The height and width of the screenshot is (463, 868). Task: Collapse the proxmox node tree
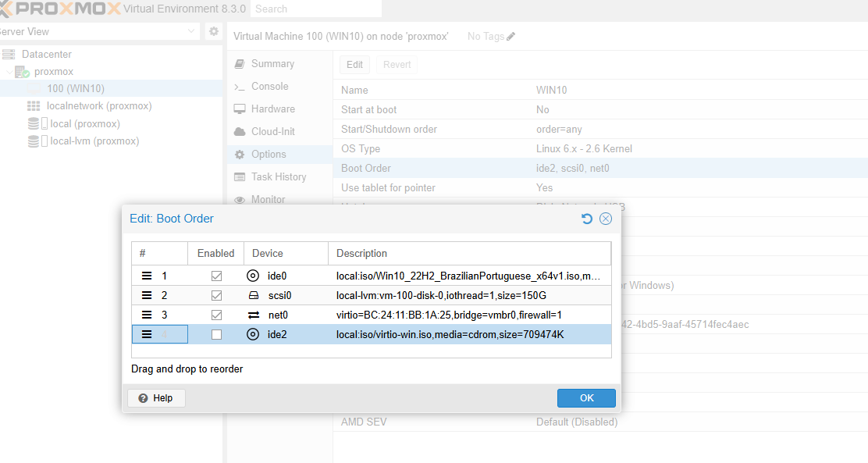[9, 72]
